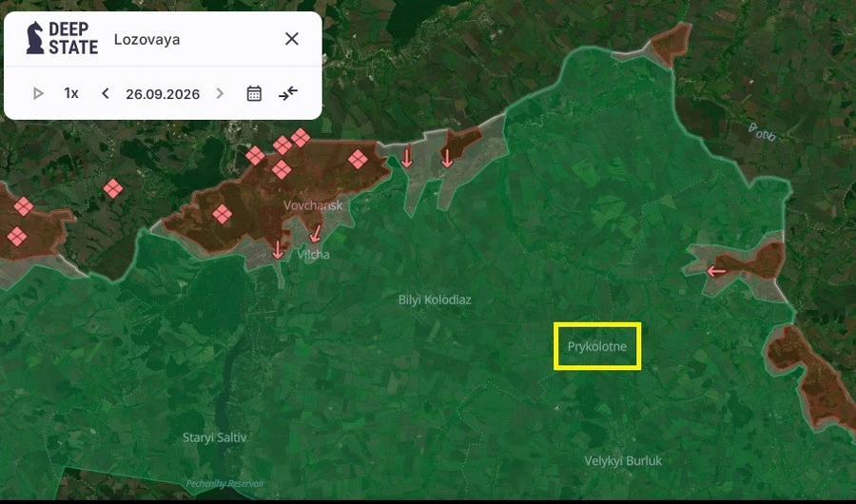The width and height of the screenshot is (856, 504).
Task: Click the compare arrows icon
Action: point(287,93)
